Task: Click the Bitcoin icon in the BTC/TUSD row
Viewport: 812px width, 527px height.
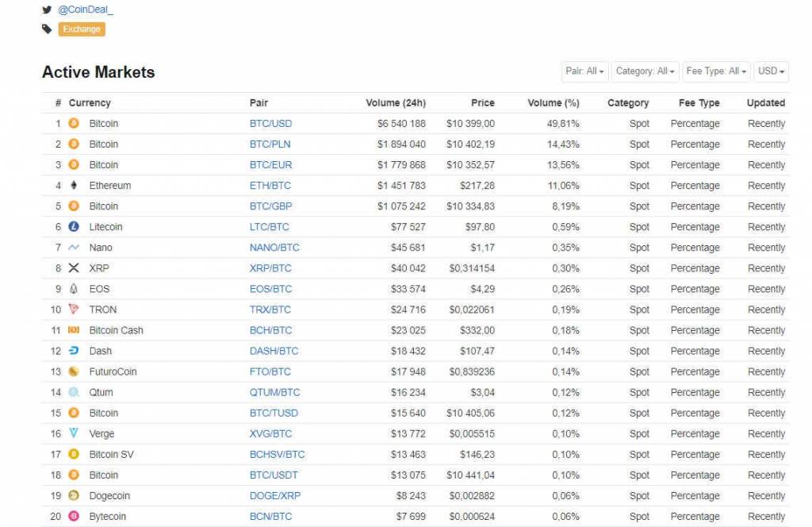Action: [74, 413]
